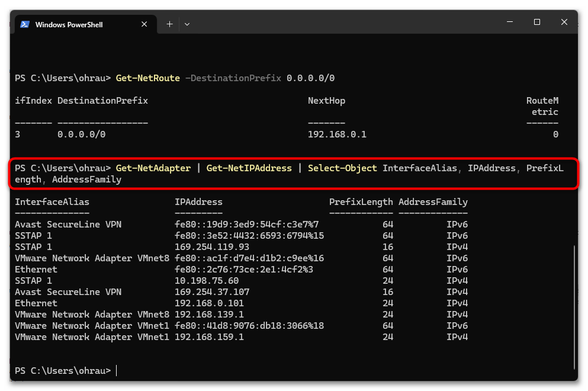Click the address fe80::3e52:4432:6593:6794%15
The image size is (588, 391).
pos(249,236)
